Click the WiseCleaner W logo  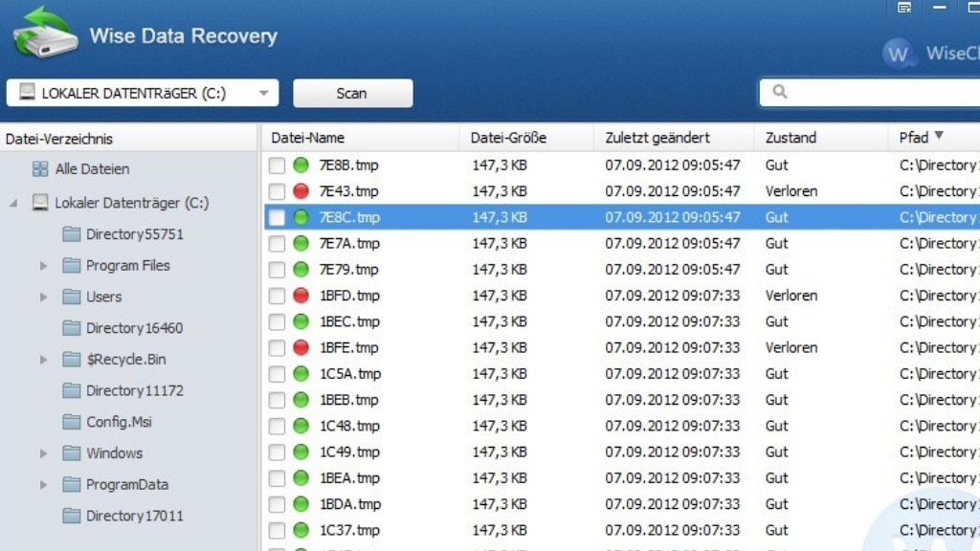pos(899,54)
